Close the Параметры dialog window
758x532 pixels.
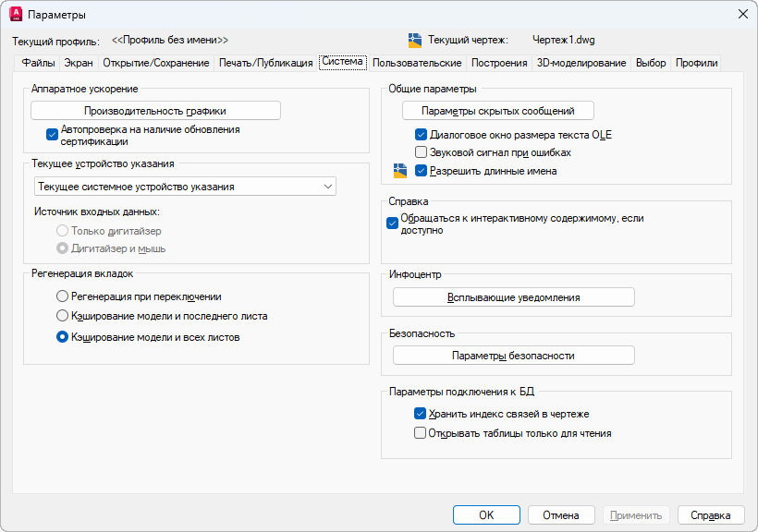tap(742, 14)
